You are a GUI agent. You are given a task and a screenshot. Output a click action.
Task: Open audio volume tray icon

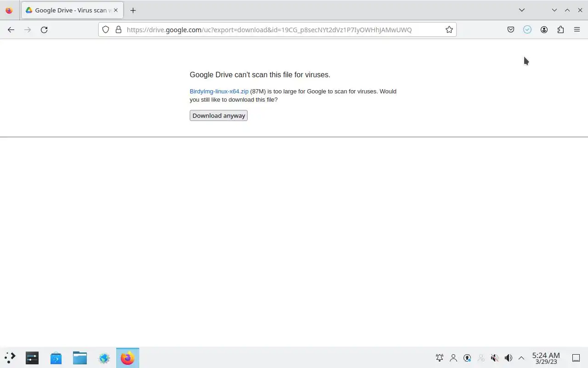tap(509, 357)
